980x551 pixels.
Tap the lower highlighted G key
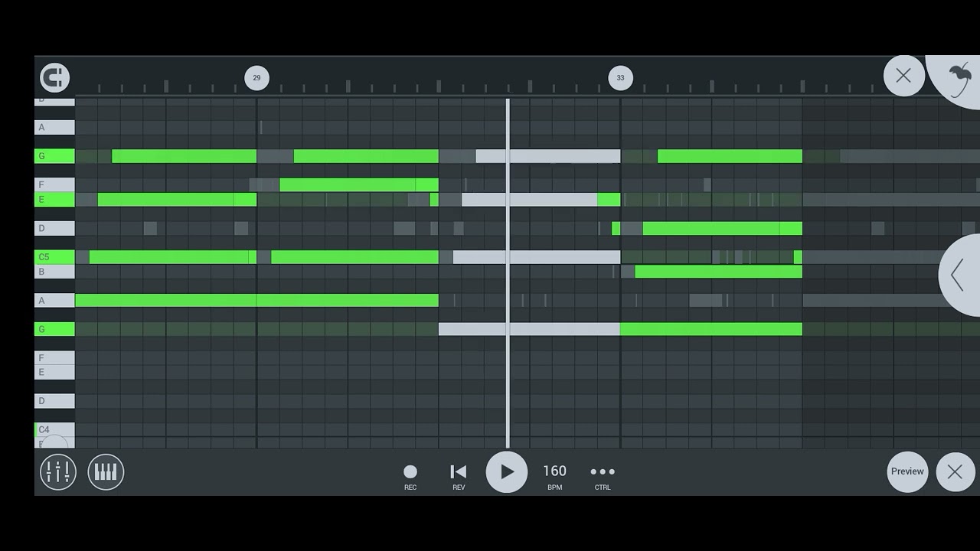point(54,329)
